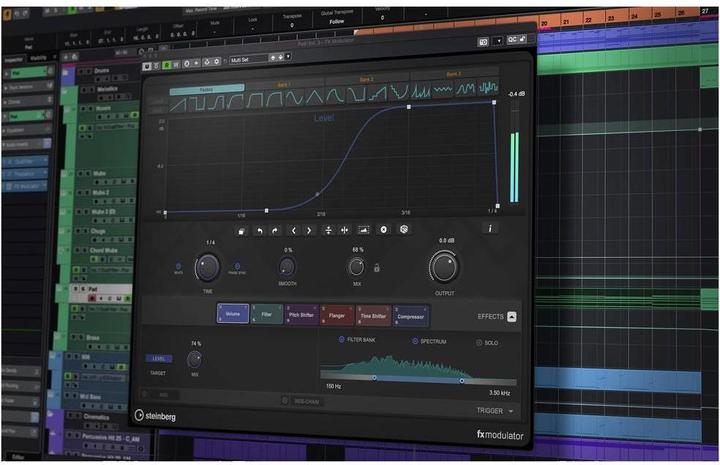Switch to the Bank 2 curve tab

point(366,79)
